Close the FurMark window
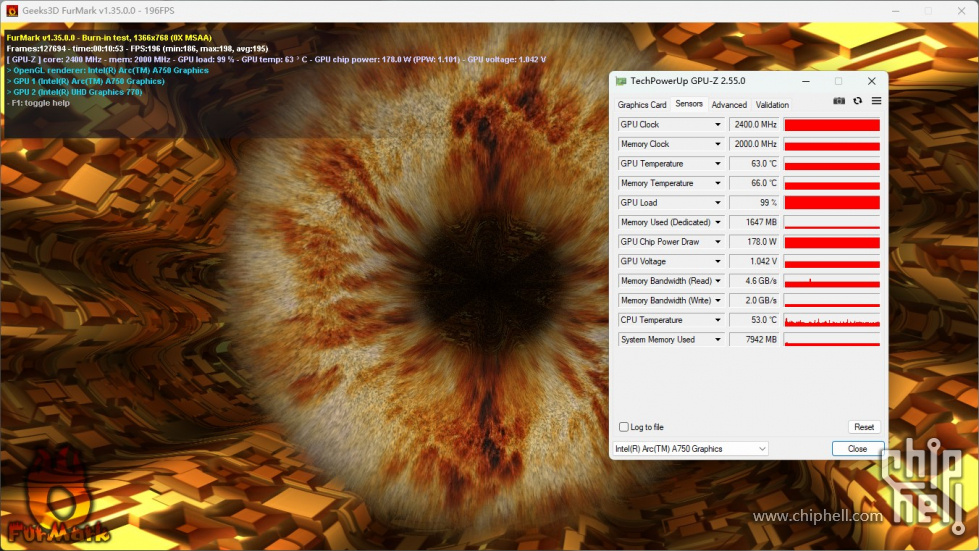979x551 pixels. click(x=962, y=11)
